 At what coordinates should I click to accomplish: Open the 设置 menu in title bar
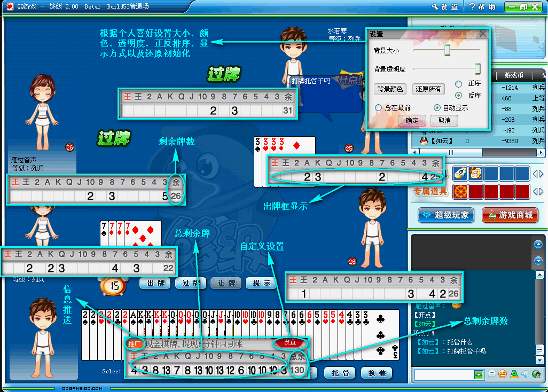click(445, 6)
